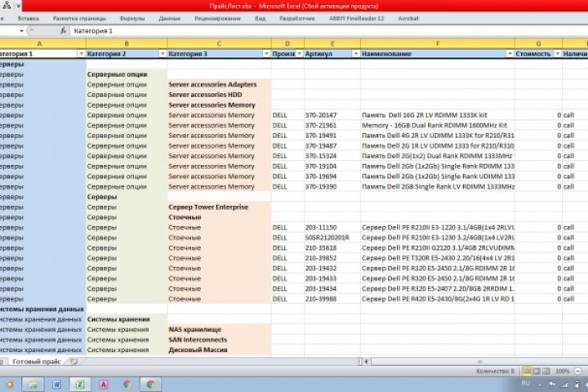Click into the formula bar showing Категория 1
The width and height of the screenshot is (588, 392).
[x=330, y=31]
